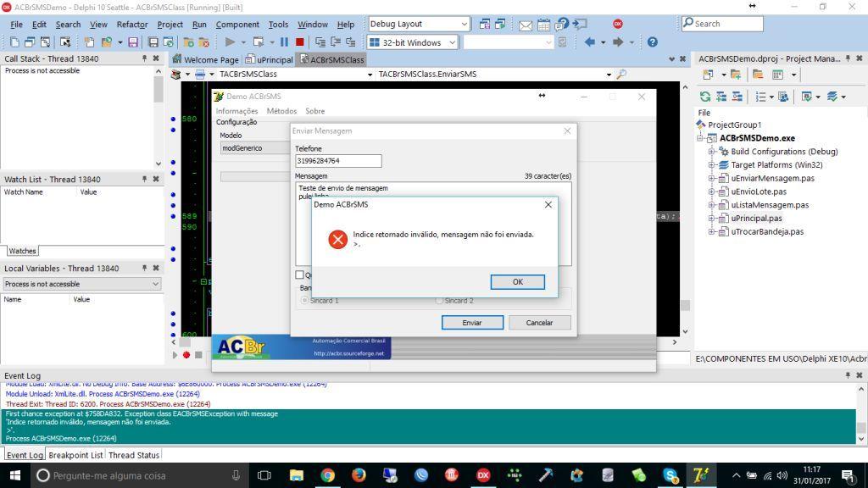Screen dimensions: 868x488
Task: Expand uEnviarMensagem.pas tree node
Action: coord(712,178)
